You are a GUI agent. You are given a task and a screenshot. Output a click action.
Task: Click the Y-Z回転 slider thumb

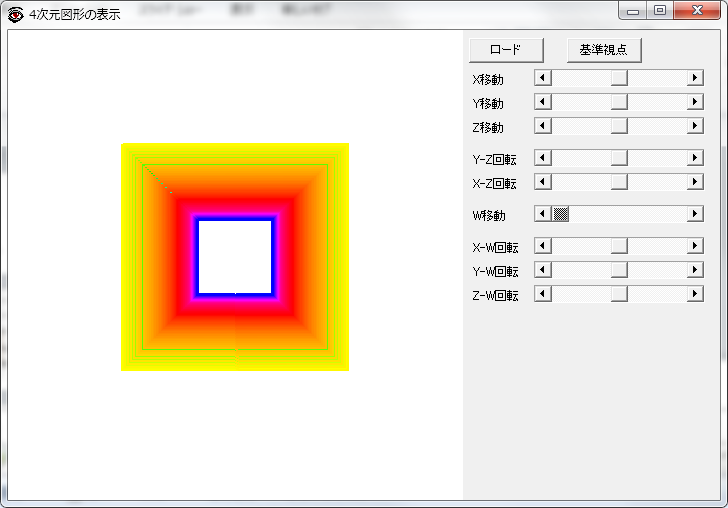pos(619,158)
